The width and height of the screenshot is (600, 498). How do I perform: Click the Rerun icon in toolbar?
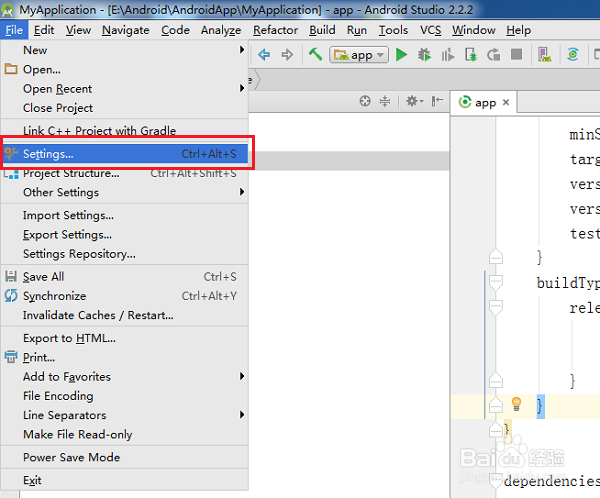494,55
